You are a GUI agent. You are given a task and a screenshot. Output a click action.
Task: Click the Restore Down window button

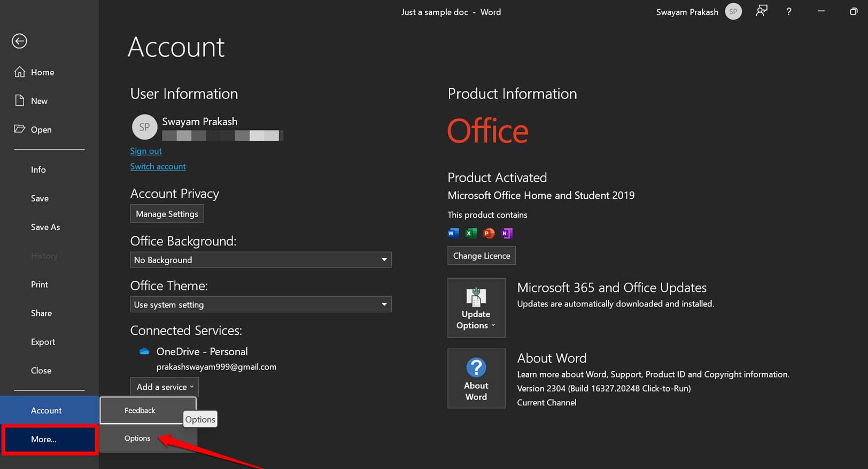pyautogui.click(x=854, y=12)
